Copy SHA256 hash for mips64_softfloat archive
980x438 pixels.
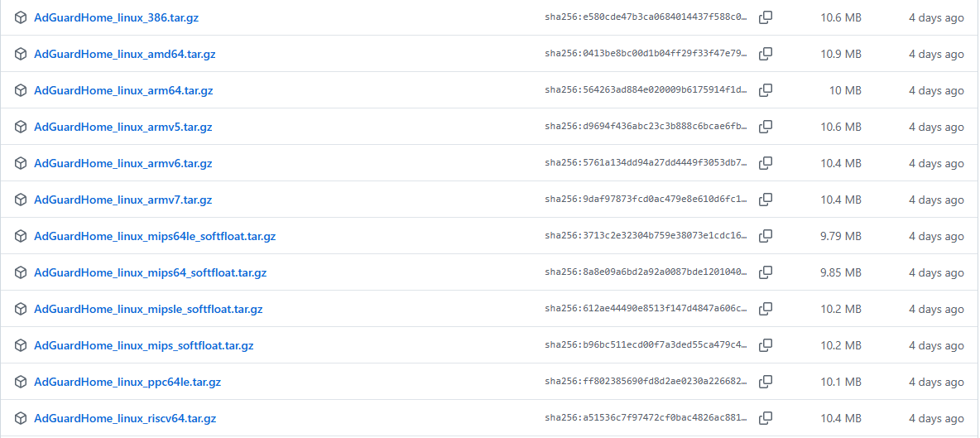[766, 272]
